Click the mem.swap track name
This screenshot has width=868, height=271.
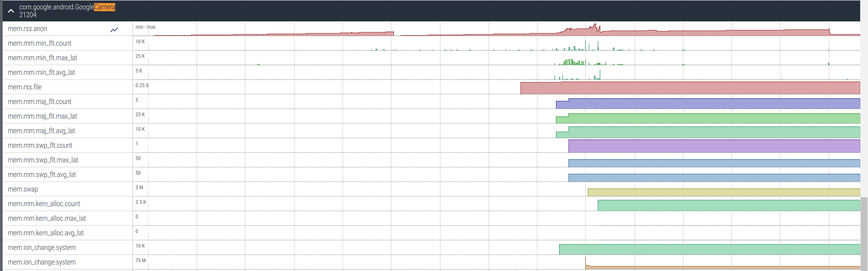[23, 189]
